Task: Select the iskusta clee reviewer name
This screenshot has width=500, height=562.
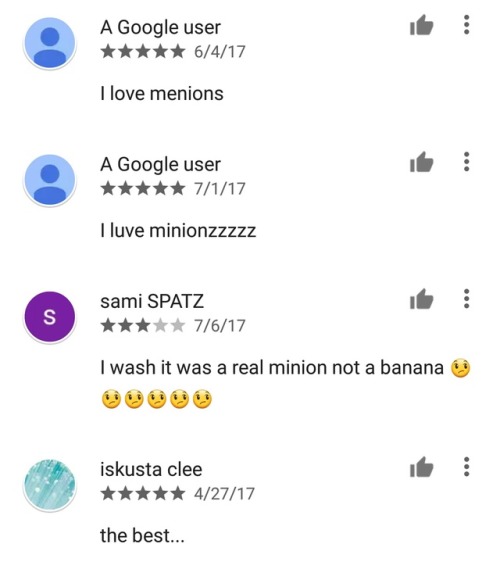Action: coord(151,470)
